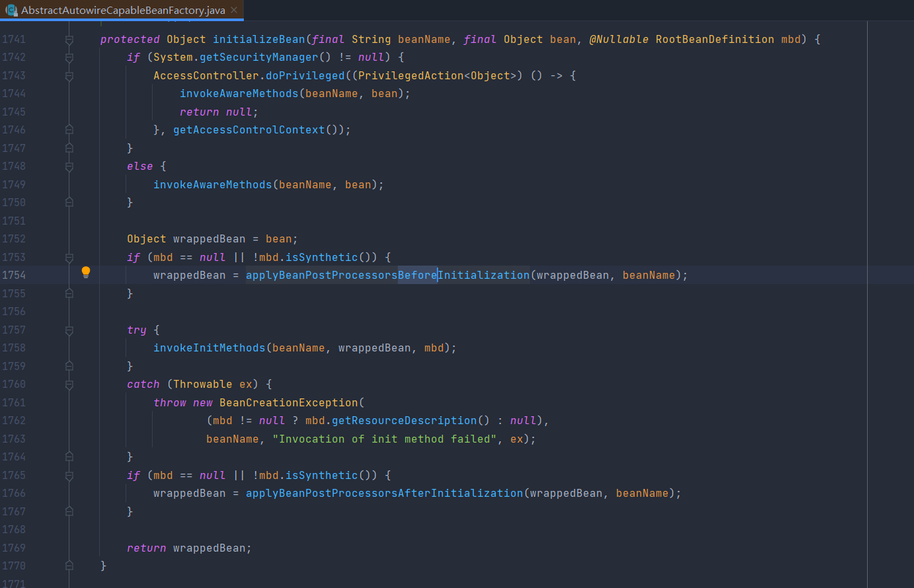This screenshot has height=588, width=914.
Task: Click line number 1761 in the gutter
Action: [14, 403]
